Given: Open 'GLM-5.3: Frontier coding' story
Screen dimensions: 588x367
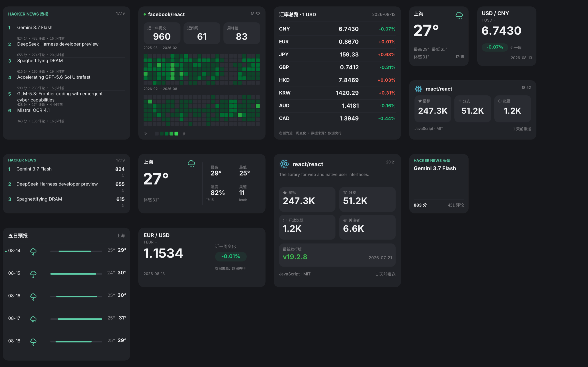Looking at the screenshot, I should [x=60, y=97].
